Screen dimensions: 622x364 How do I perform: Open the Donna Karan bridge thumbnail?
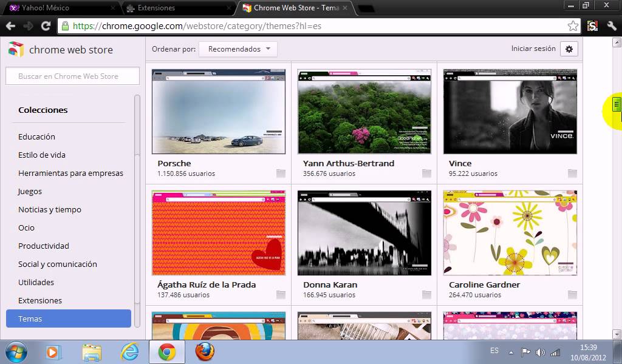tap(364, 232)
